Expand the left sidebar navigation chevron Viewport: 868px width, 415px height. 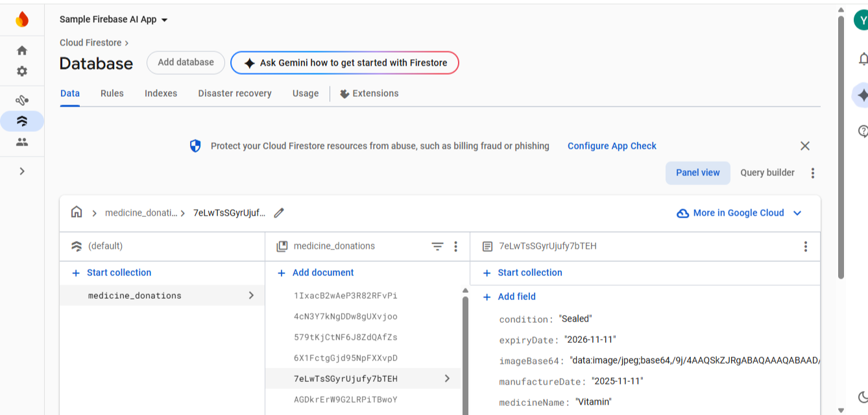22,171
